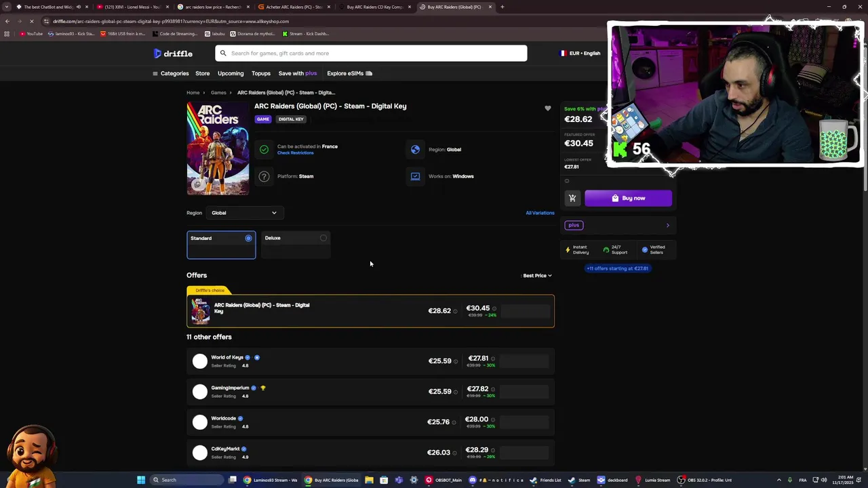
Task: Click the green activation checkmark icon
Action: click(x=264, y=150)
